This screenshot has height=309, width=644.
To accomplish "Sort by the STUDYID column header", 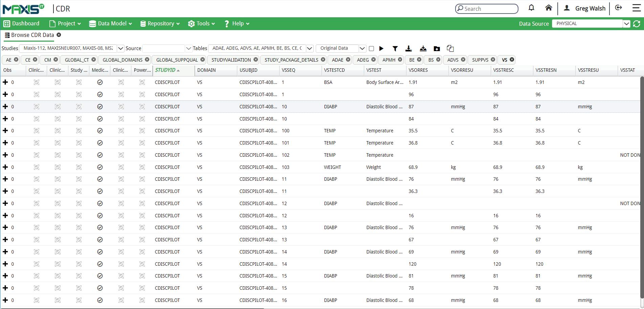I will click(x=165, y=70).
